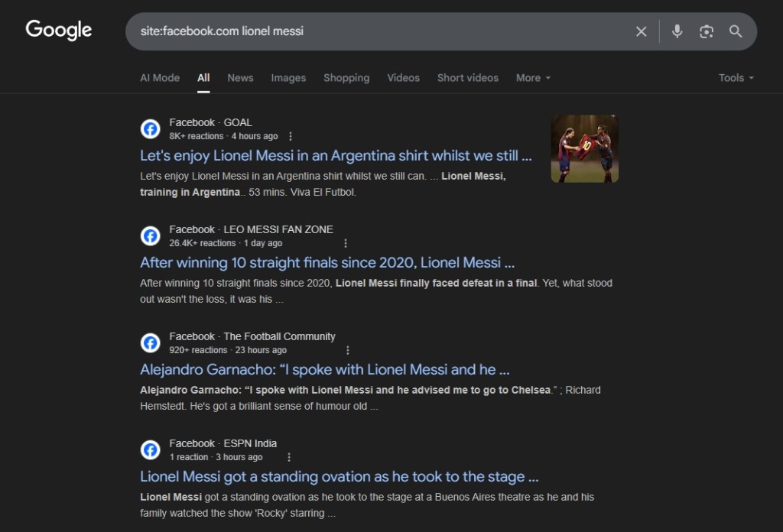The width and height of the screenshot is (783, 532).
Task: Open "Alejandro Garnacho: I spoke with Lionel Messi" link
Action: point(324,370)
